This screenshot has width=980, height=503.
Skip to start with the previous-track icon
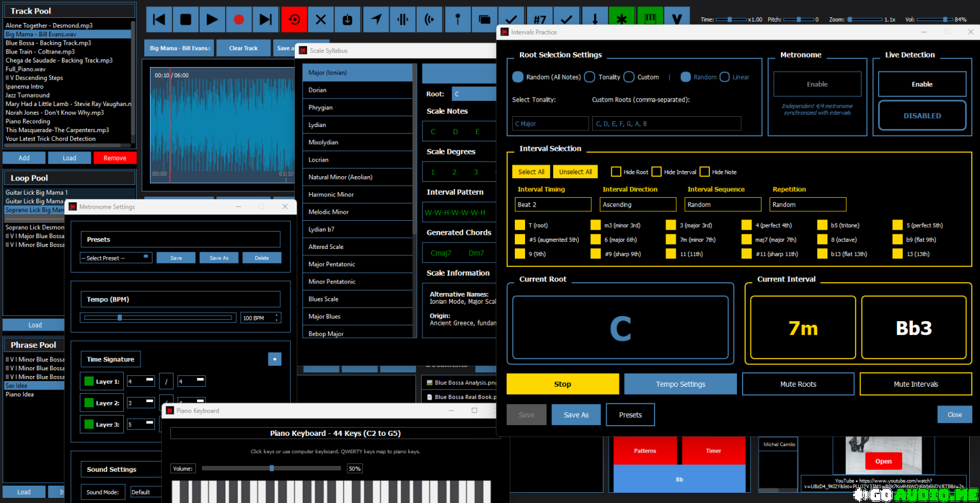[x=160, y=20]
